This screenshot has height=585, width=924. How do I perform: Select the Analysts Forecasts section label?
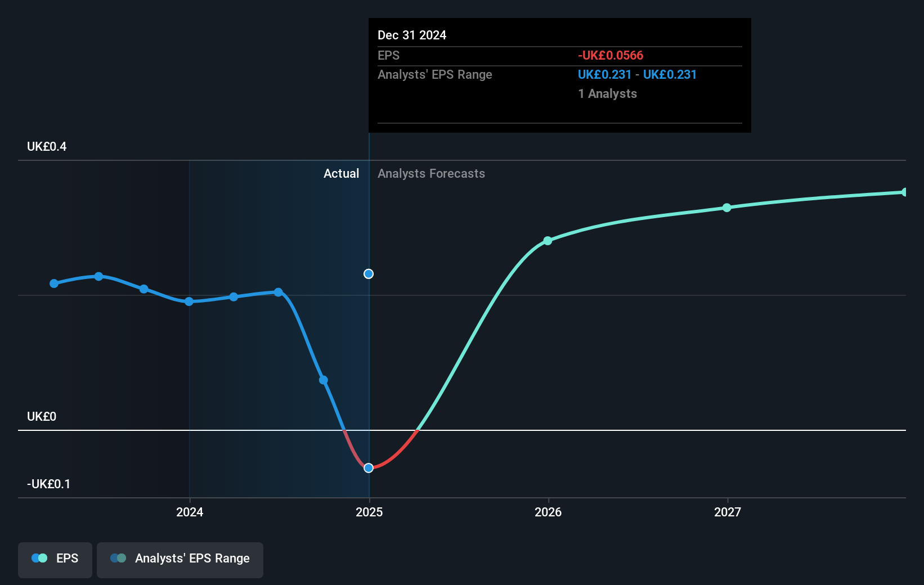pyautogui.click(x=431, y=173)
